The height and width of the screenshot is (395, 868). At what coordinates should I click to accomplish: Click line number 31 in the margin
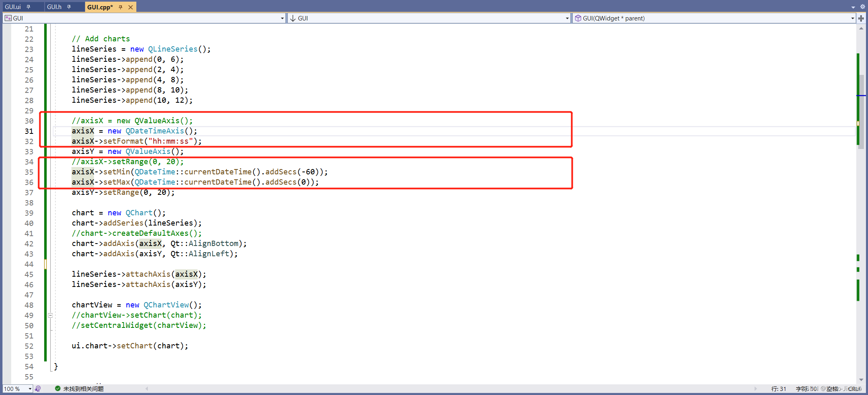pyautogui.click(x=29, y=131)
